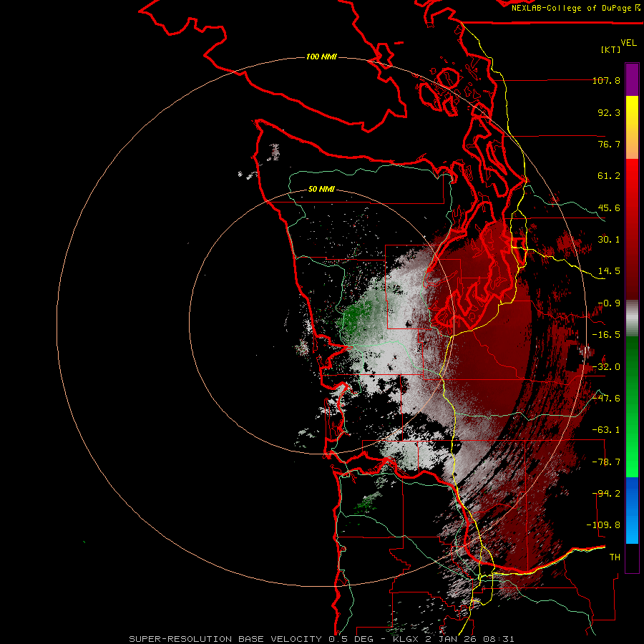
Task: Click the 50 NMI range ring label
Action: [321, 190]
